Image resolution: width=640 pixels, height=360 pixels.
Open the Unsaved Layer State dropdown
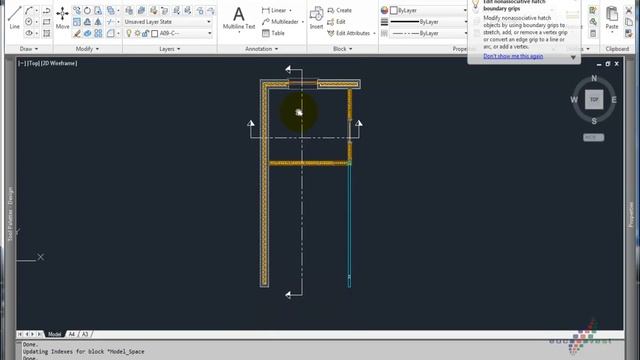pos(168,22)
